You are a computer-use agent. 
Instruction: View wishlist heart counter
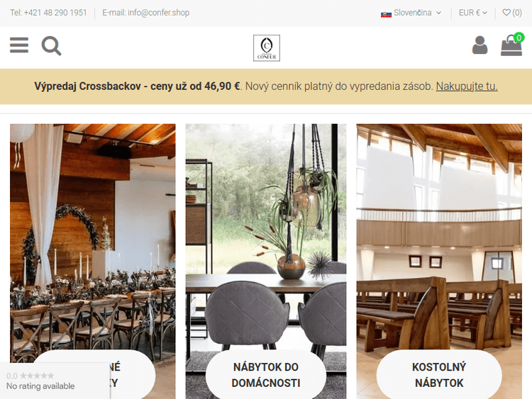[512, 13]
